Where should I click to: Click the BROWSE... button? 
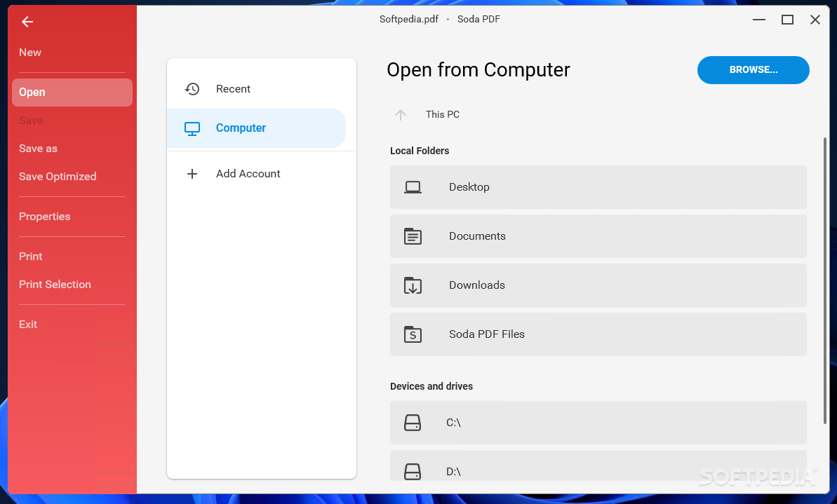tap(754, 70)
